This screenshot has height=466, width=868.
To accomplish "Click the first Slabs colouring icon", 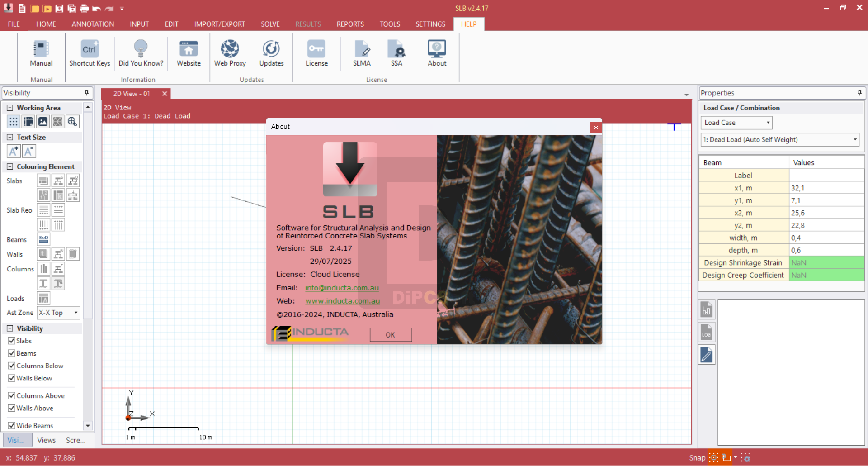I will [43, 181].
